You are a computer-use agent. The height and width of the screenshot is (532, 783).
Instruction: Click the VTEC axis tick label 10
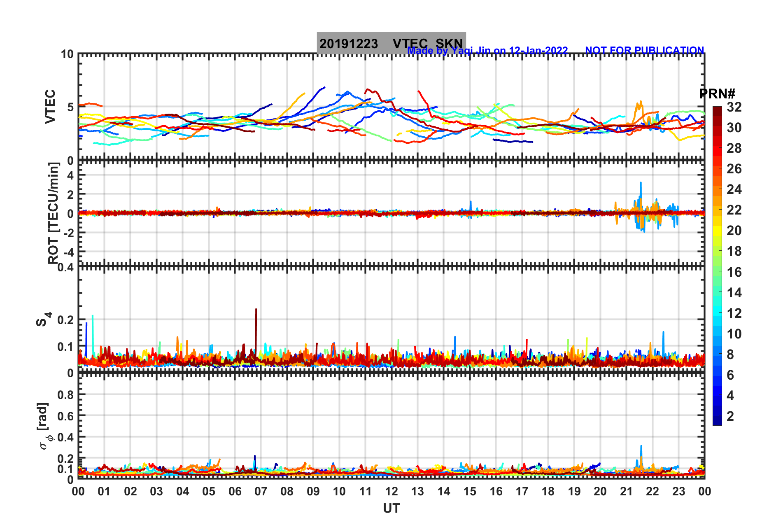click(x=67, y=54)
